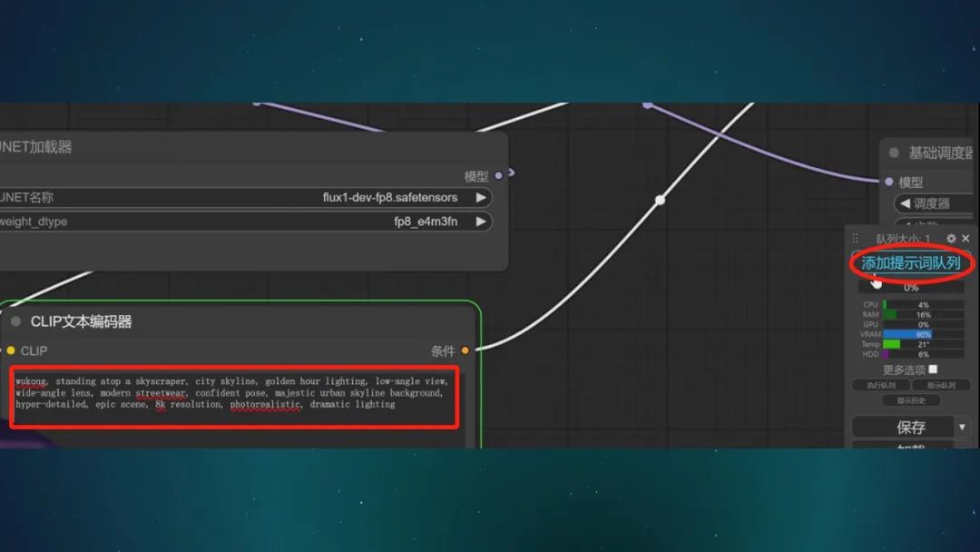Click the 0% progress bar in the queue panel
980x552 pixels.
click(x=911, y=288)
